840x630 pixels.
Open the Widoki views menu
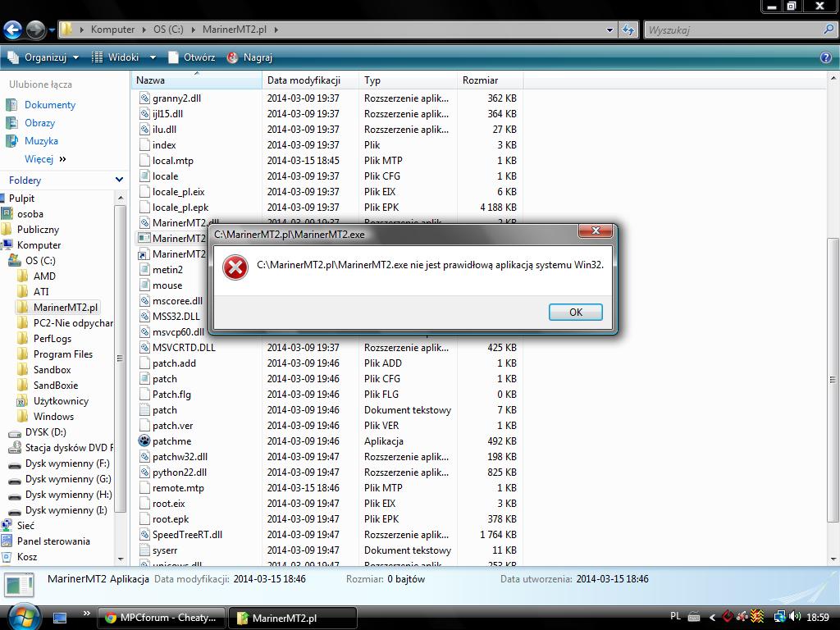tap(116, 57)
